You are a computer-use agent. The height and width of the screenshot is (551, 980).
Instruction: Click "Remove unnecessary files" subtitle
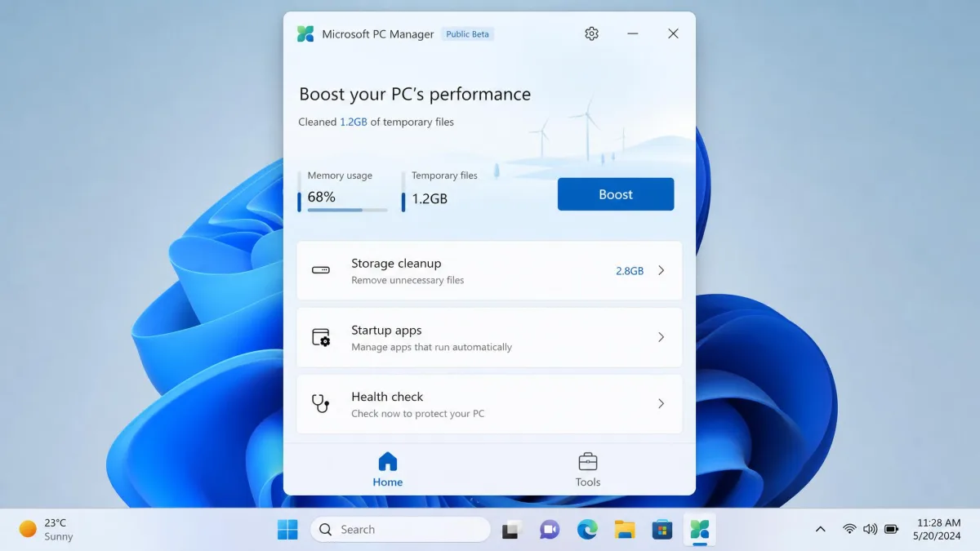click(x=408, y=280)
